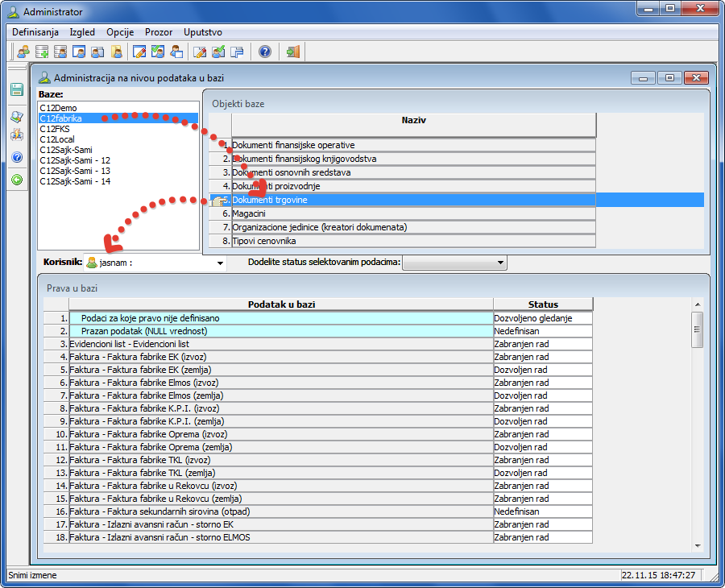Click scroll down arrow of Prava u bazi
This screenshot has width=725, height=588.
point(698,546)
